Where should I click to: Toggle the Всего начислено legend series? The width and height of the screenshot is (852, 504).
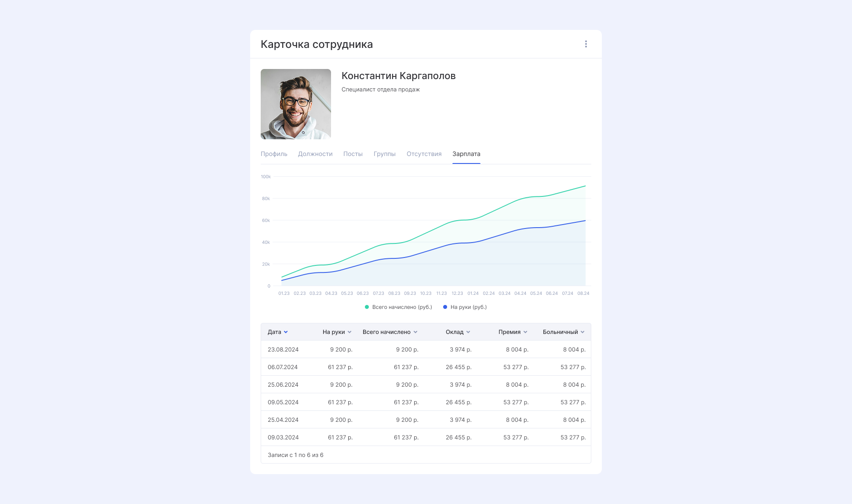402,307
